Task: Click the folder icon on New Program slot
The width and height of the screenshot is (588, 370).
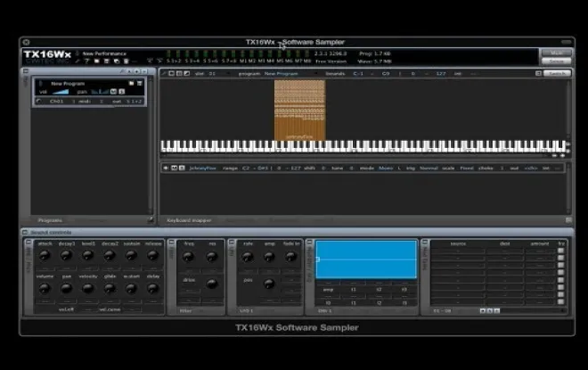Action: click(x=131, y=83)
